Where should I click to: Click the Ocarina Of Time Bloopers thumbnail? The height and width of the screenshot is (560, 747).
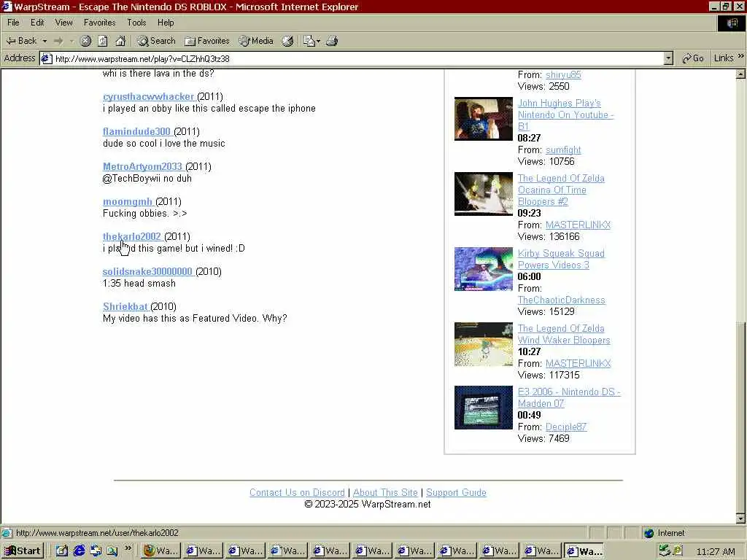pos(484,194)
